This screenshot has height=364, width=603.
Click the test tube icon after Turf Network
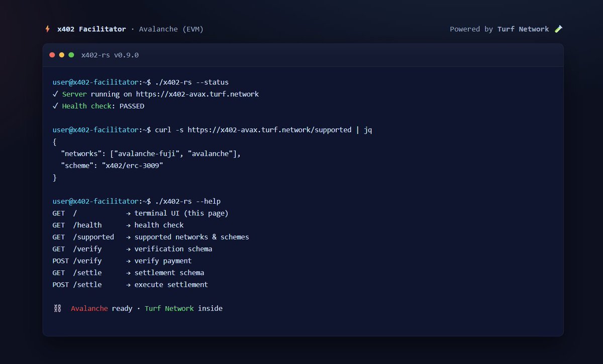click(558, 29)
